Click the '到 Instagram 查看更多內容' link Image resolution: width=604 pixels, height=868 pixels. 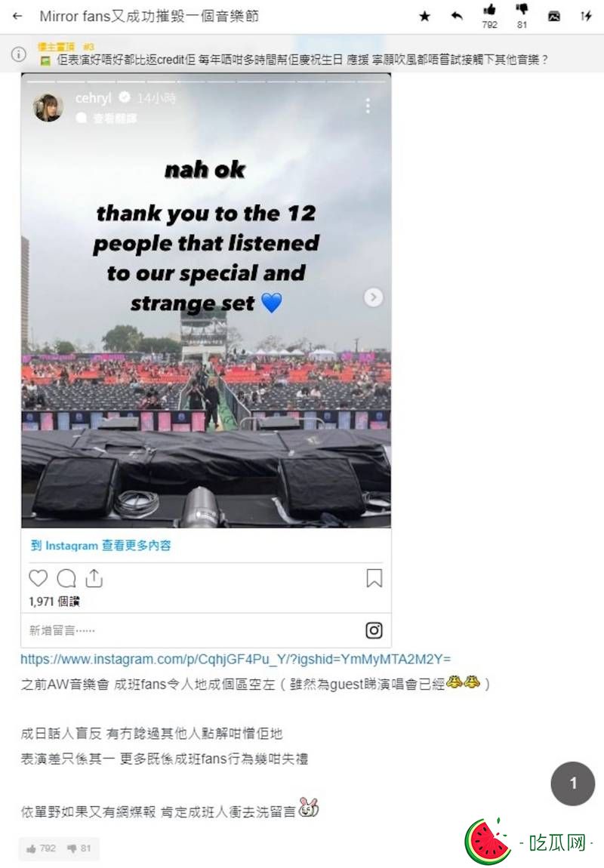point(100,546)
